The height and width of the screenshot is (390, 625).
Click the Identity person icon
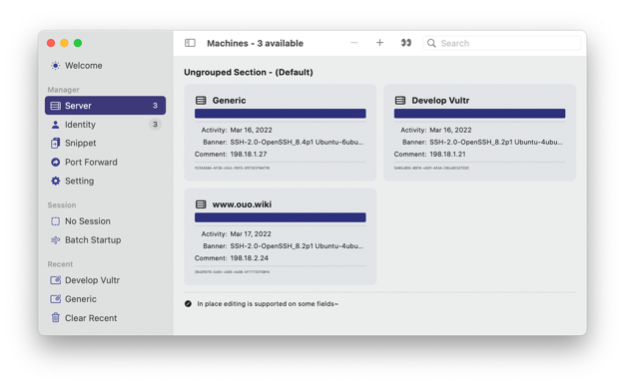pyautogui.click(x=55, y=125)
